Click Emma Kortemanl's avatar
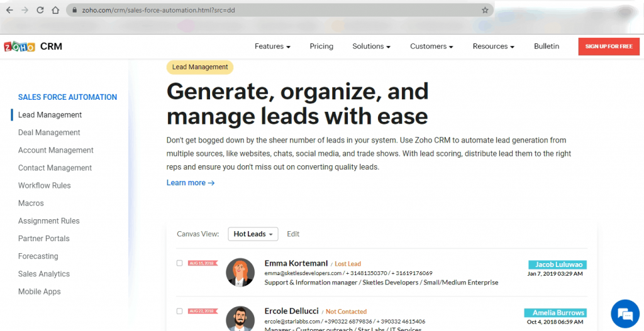Viewport: 644px width, 331px height. [x=240, y=273]
